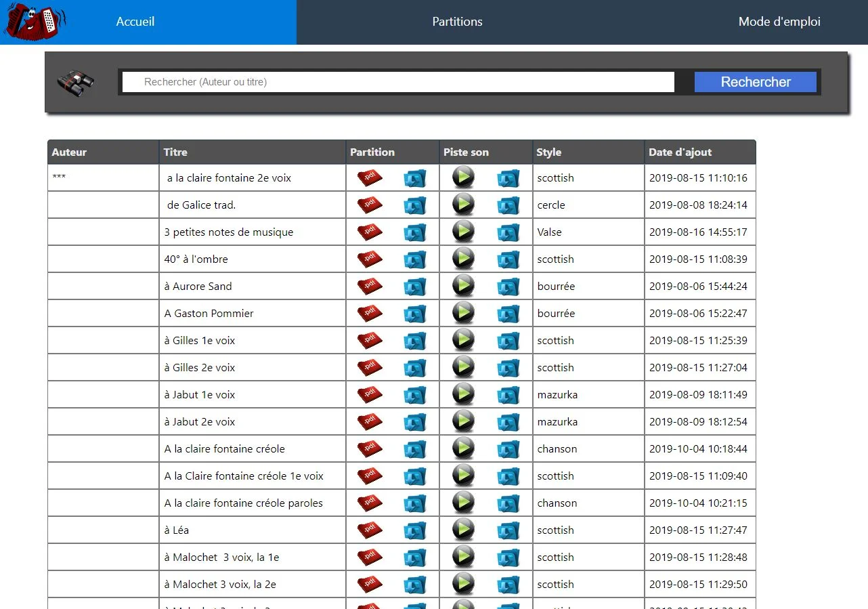Play 'A la claire fontaine créole paroles' audio
Viewport: 868px width, 609px height.
pos(463,503)
